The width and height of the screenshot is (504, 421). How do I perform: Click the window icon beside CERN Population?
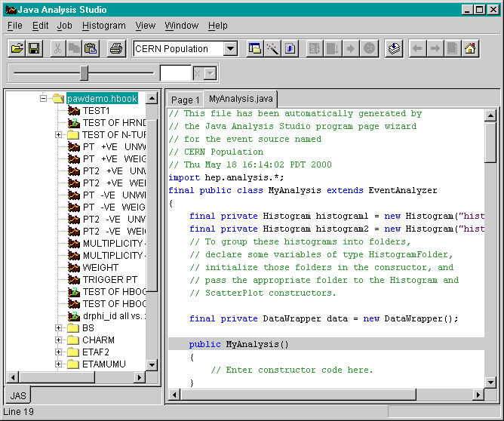[x=255, y=49]
